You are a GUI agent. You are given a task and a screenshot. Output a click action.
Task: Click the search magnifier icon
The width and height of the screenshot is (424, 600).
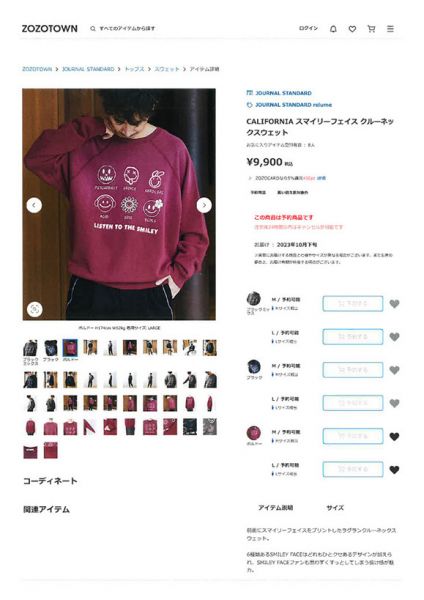(93, 28)
